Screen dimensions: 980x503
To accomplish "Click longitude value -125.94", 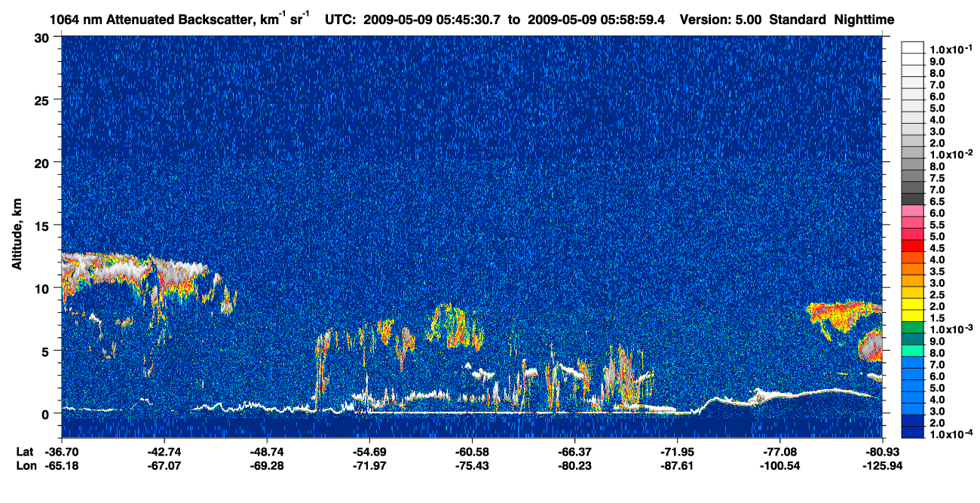I will tap(883, 465).
